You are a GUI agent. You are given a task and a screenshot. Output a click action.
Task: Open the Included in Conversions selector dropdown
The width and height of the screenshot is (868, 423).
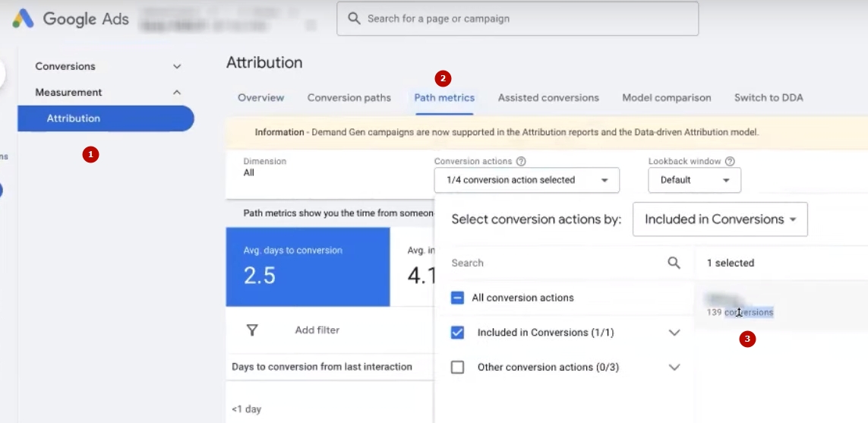[x=719, y=219]
